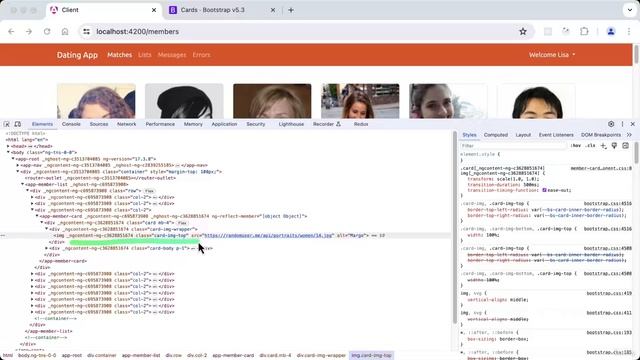Open the randomuser.me image src link

point(269,236)
